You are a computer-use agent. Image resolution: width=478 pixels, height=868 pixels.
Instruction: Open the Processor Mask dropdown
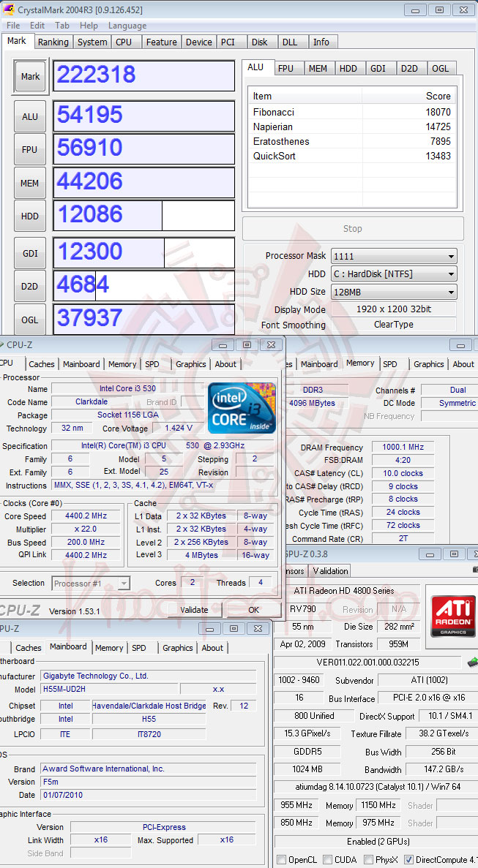[x=393, y=256]
